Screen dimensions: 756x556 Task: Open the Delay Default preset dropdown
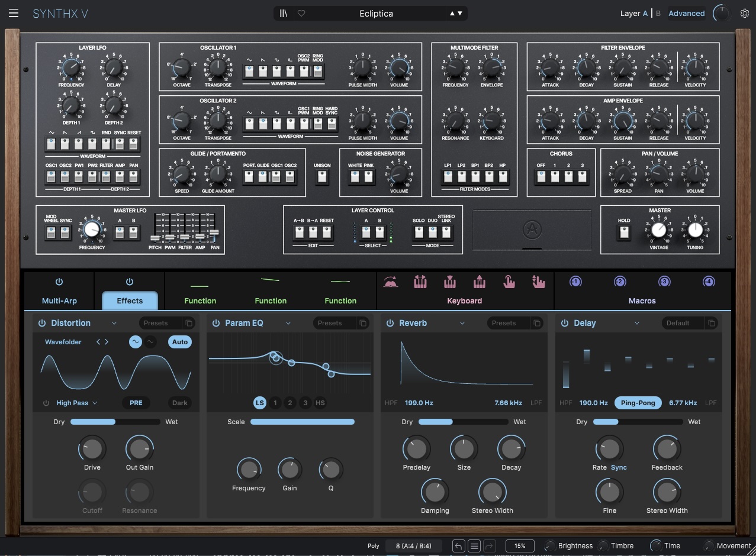point(682,323)
